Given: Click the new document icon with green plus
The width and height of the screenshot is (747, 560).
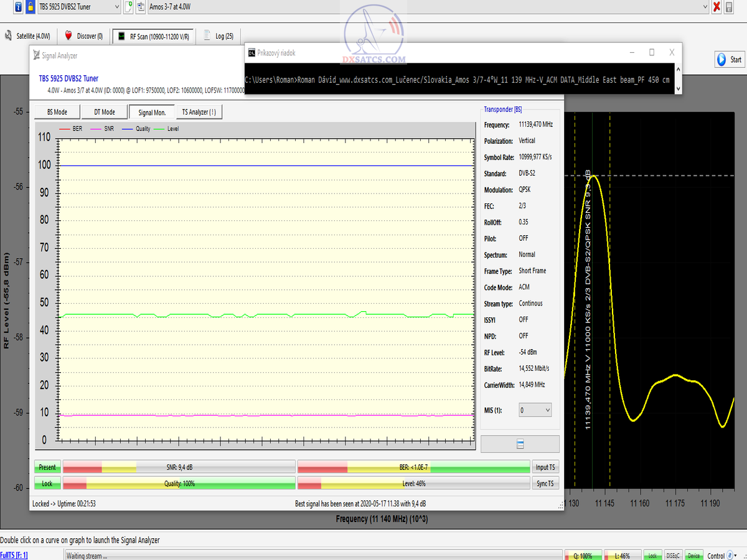Looking at the screenshot, I should click(128, 7).
